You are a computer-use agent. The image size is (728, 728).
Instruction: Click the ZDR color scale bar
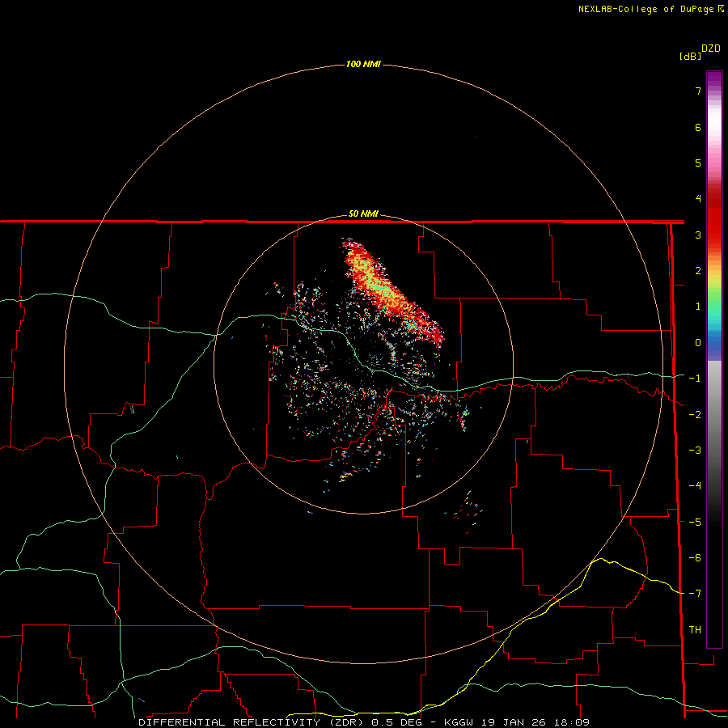[714, 359]
